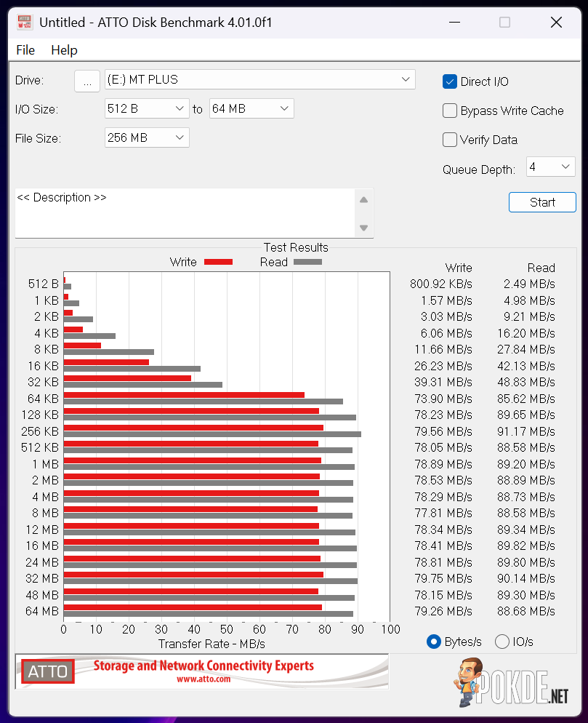The image size is (588, 723).
Task: Click the description scroll up arrow
Action: [363, 199]
